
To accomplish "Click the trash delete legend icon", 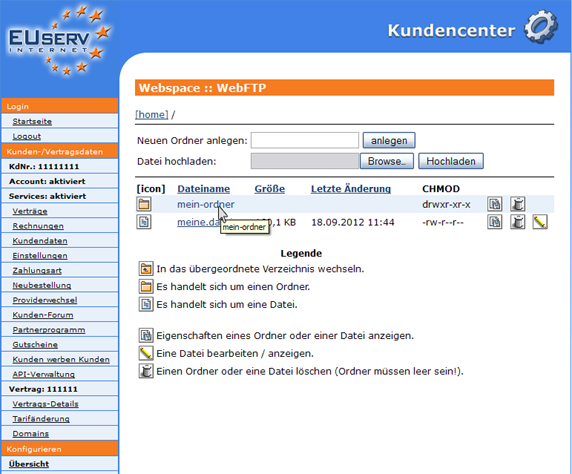I will pos(146,371).
